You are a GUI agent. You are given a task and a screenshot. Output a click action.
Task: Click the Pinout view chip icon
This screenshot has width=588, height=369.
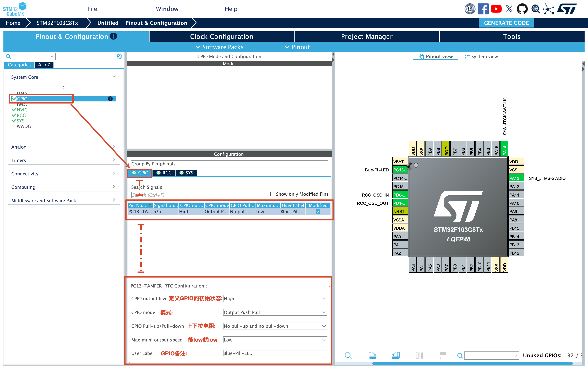coord(422,56)
